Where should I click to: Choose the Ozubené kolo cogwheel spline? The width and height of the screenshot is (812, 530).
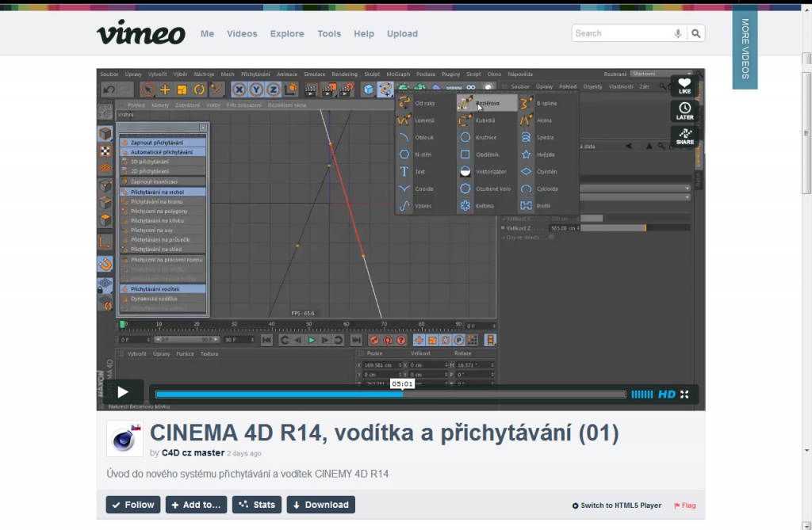click(x=487, y=189)
